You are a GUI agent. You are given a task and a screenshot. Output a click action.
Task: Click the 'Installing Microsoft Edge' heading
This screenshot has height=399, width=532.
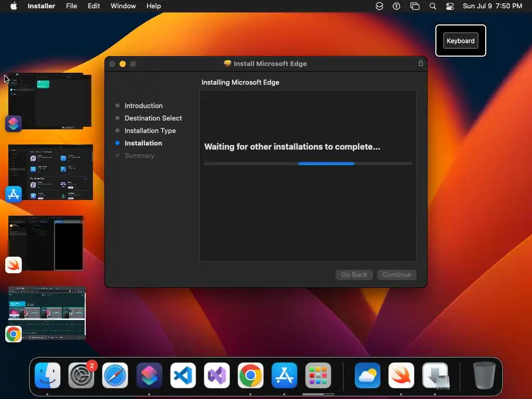pyautogui.click(x=240, y=82)
